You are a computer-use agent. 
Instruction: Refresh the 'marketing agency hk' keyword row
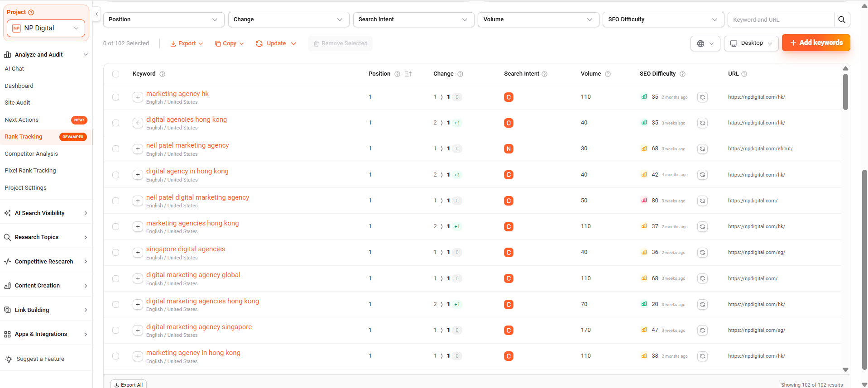(702, 97)
